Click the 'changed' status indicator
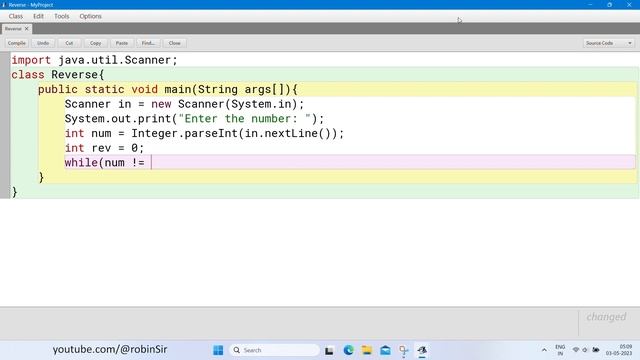Screen dimensions: 640x360 (x=606, y=317)
